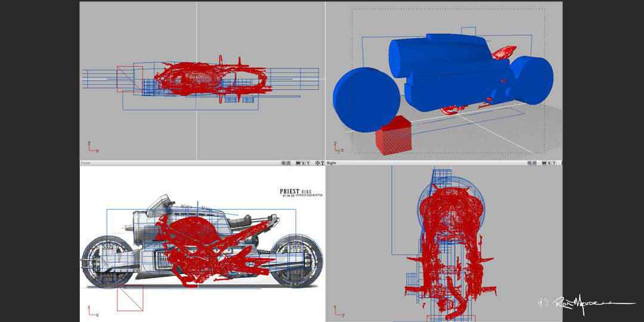Viewport: 644px width, 322px height.
Task: Set Front viewport to shaded (S)
Action: coord(303,163)
